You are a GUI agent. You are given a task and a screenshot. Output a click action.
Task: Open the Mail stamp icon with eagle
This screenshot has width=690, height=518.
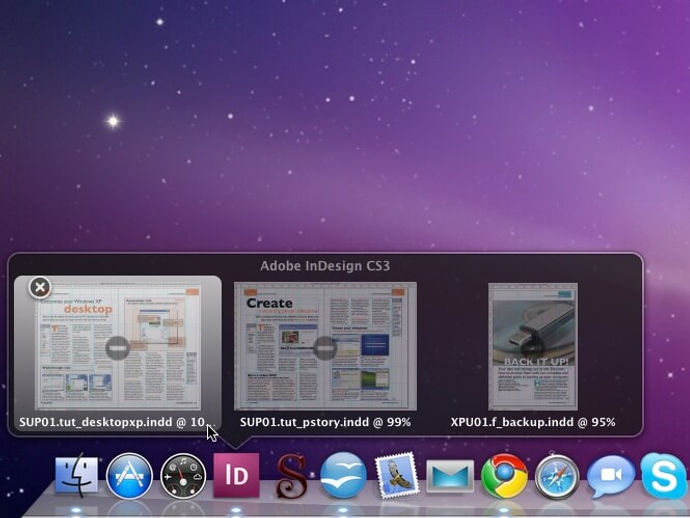coord(396,476)
